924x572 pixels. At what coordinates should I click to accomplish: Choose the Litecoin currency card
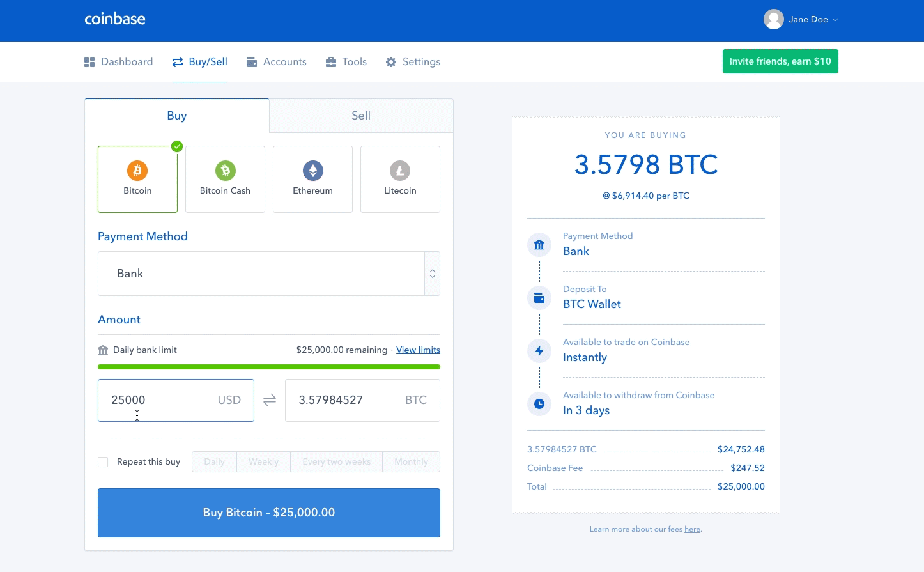pyautogui.click(x=400, y=179)
